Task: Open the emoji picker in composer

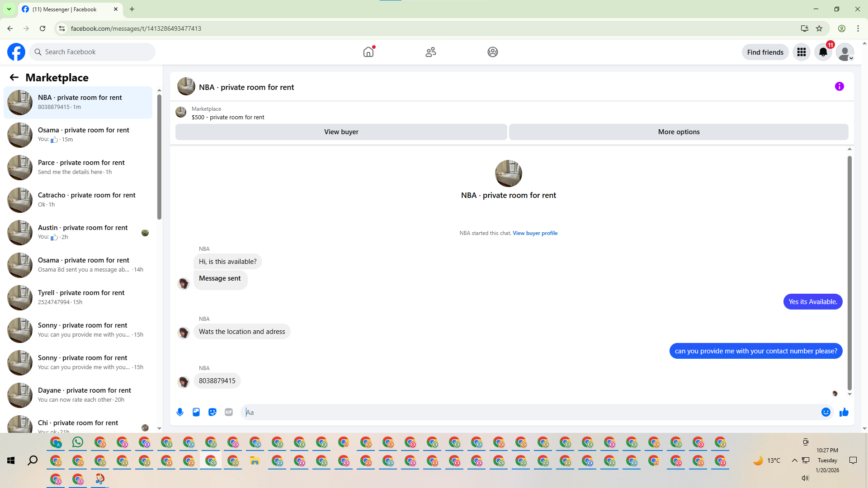Action: pos(826,412)
